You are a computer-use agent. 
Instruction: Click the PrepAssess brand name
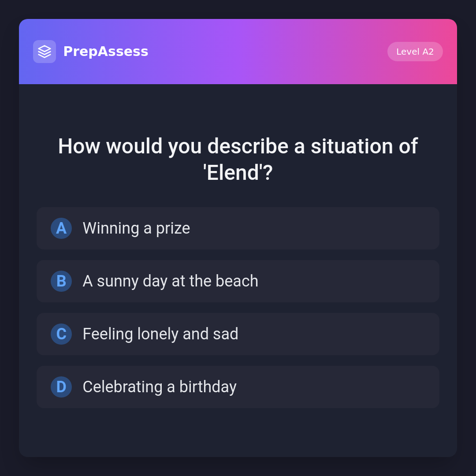[x=106, y=52]
